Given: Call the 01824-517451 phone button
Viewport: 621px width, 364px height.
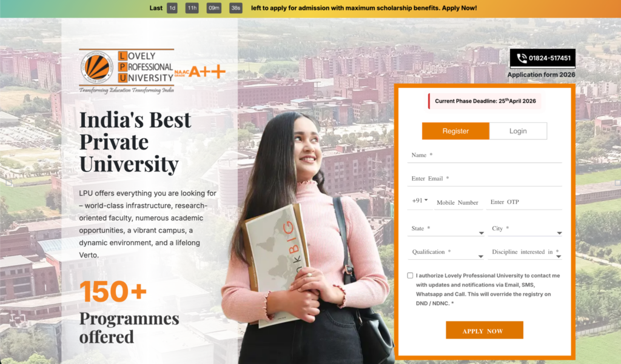Looking at the screenshot, I should (543, 58).
